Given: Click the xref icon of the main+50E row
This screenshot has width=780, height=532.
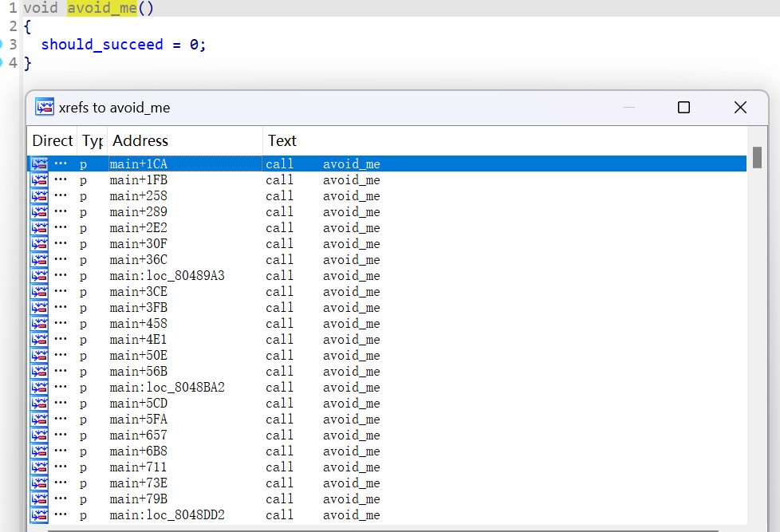Looking at the screenshot, I should tap(39, 355).
